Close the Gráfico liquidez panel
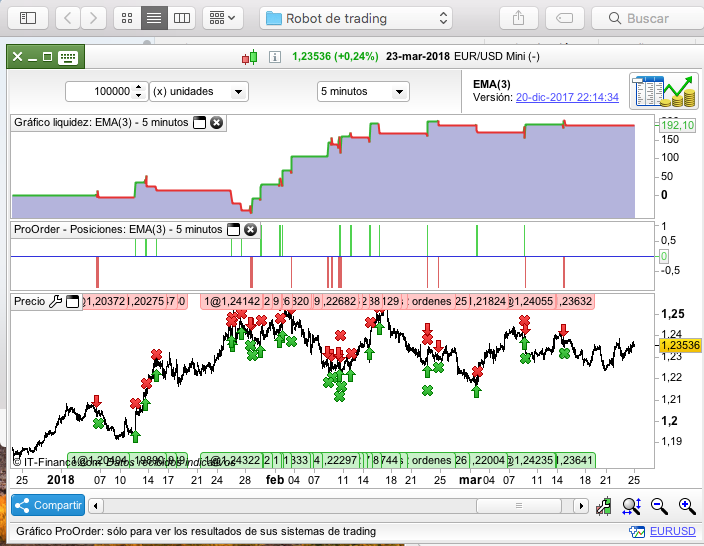The width and height of the screenshot is (704, 546). (216, 122)
